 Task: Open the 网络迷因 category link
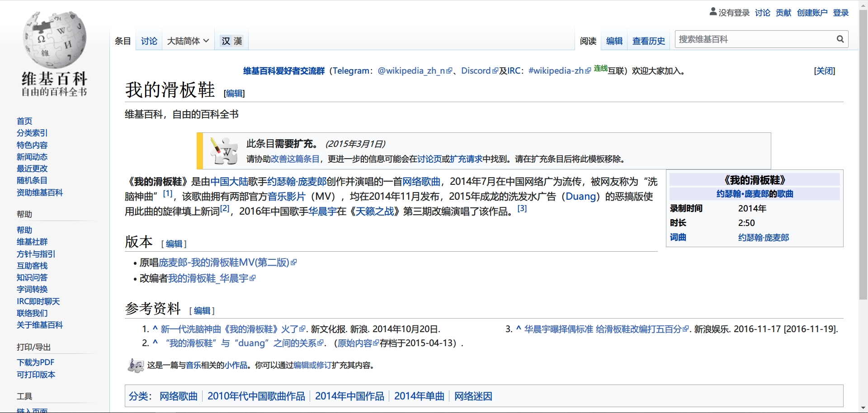(x=473, y=396)
